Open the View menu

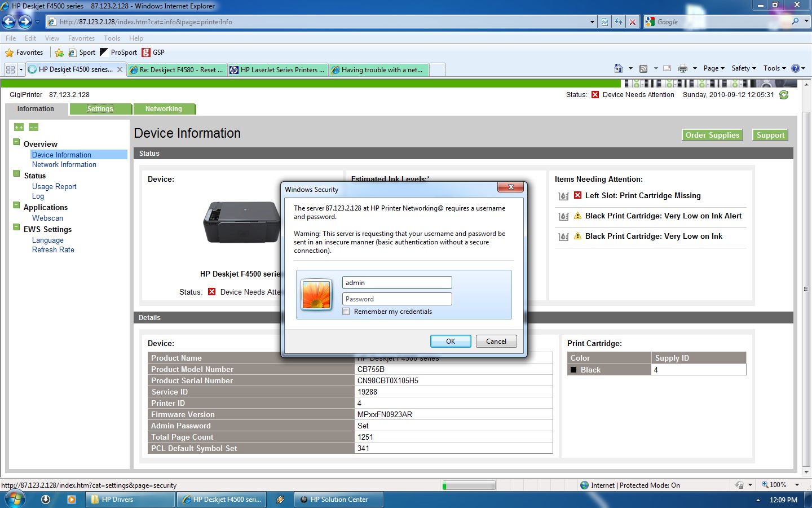(x=52, y=38)
